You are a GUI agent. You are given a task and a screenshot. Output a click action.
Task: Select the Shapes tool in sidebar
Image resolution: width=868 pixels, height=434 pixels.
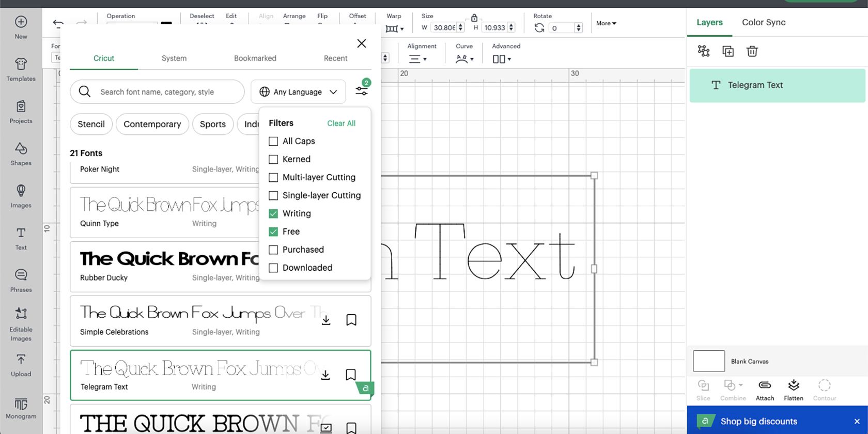pyautogui.click(x=21, y=154)
